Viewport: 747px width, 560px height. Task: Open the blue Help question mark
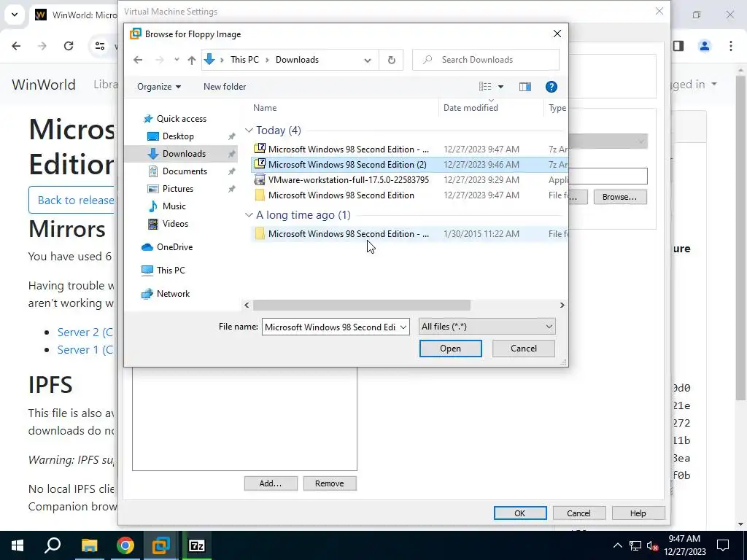pos(551,87)
